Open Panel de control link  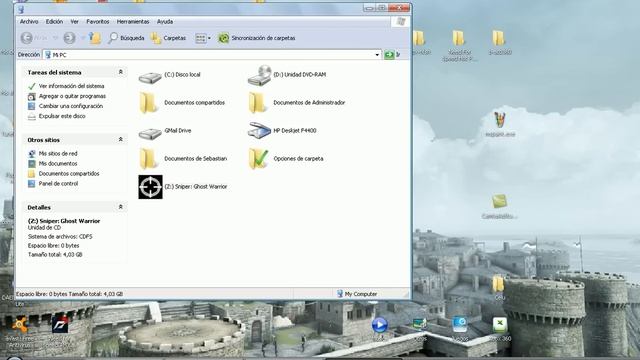coord(58,184)
